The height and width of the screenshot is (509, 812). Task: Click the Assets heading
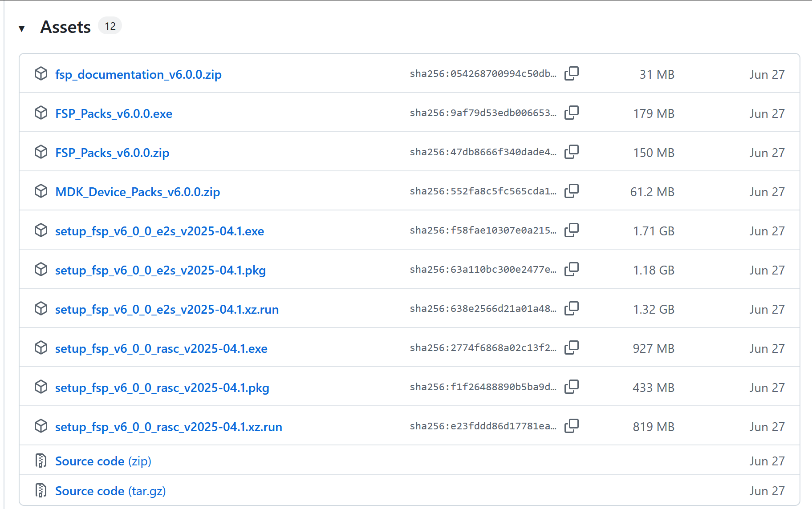pos(65,27)
